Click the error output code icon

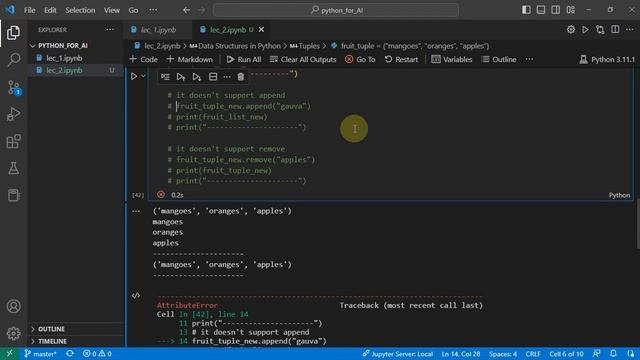(x=136, y=296)
